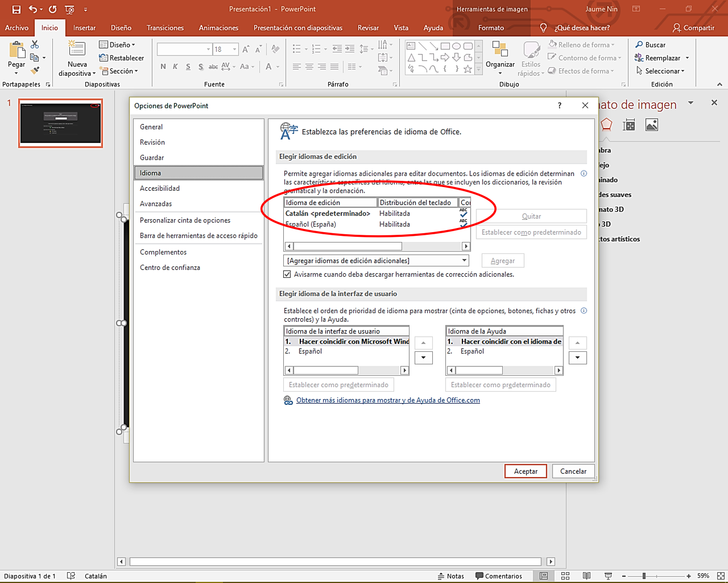Click Restablecer slide icon
This screenshot has width=728, height=583.
104,58
